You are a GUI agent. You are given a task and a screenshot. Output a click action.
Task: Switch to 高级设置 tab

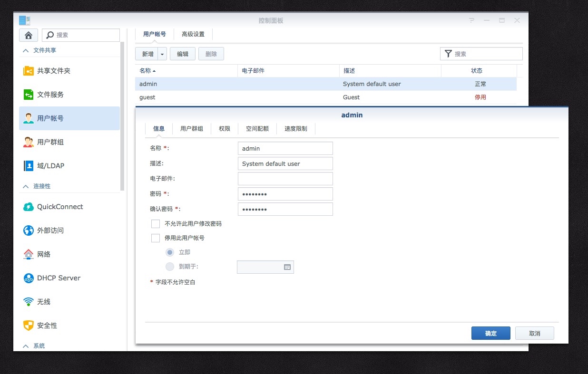[193, 34]
